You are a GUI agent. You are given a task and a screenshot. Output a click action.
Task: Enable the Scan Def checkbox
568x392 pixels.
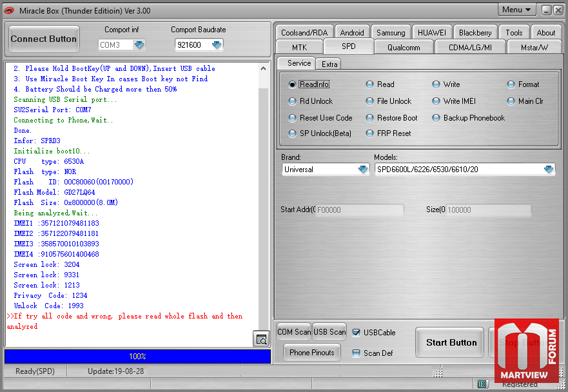(x=357, y=353)
